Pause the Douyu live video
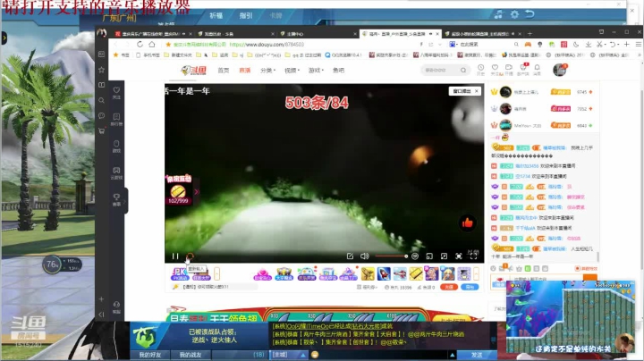 pyautogui.click(x=175, y=256)
